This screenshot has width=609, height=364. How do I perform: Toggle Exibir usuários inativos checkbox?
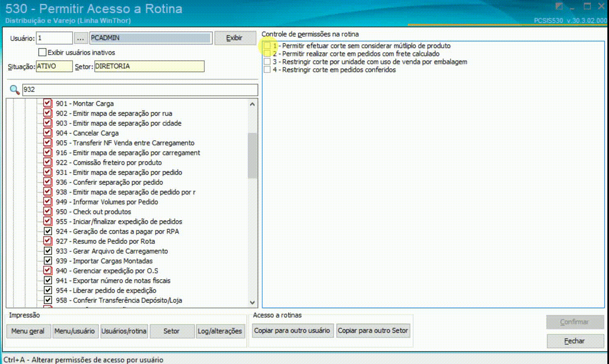42,52
